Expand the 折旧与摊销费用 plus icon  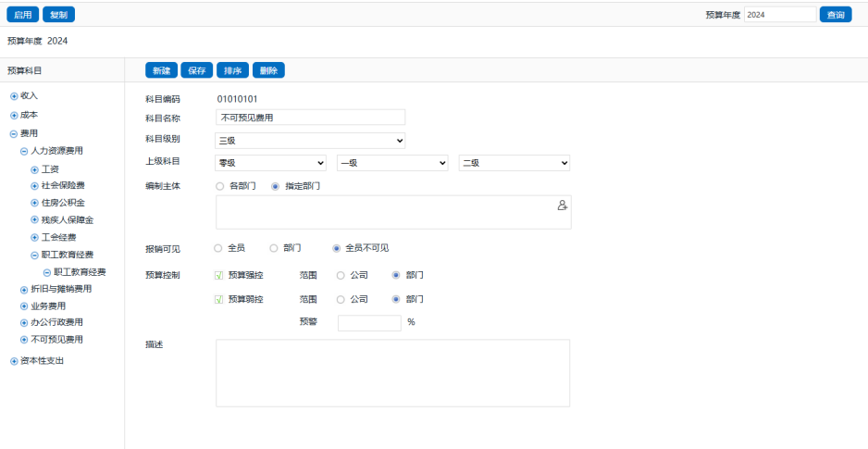(x=24, y=289)
